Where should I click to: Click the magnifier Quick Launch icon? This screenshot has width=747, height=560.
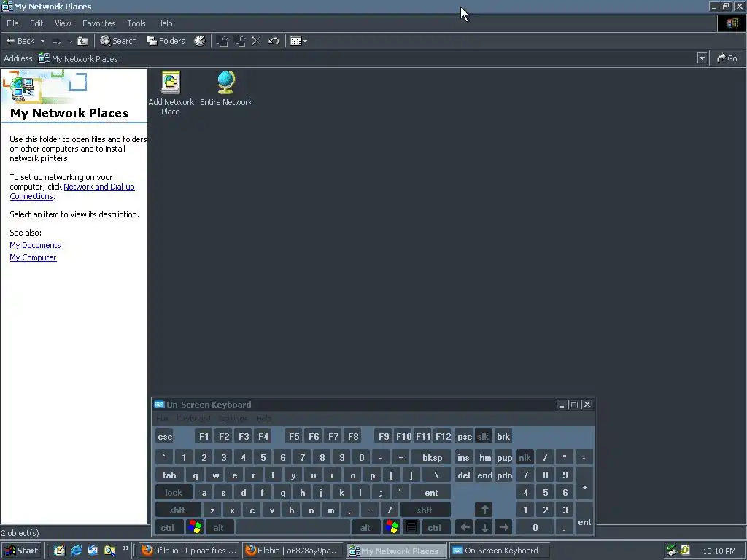[109, 551]
